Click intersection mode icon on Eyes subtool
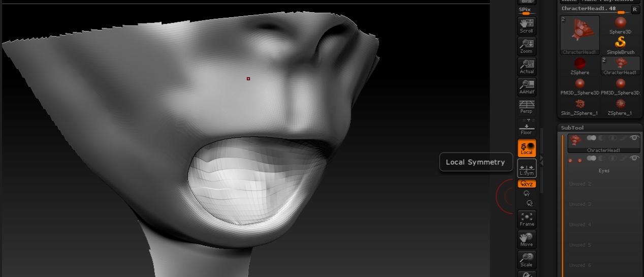 point(613,159)
